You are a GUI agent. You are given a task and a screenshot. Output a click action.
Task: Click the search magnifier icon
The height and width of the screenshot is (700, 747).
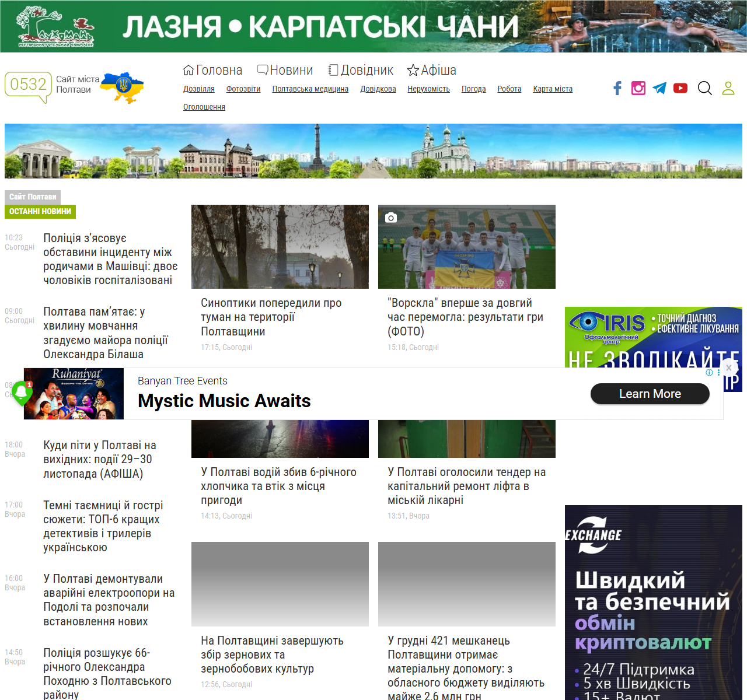click(705, 88)
